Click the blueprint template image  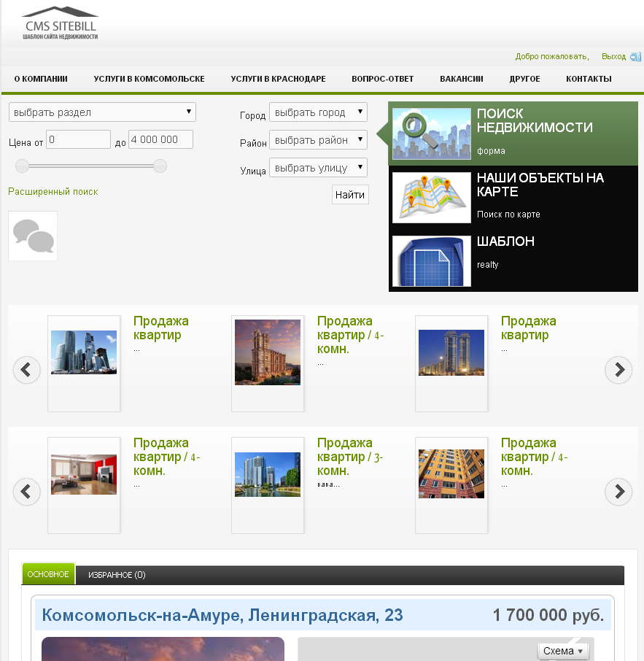pos(432,261)
